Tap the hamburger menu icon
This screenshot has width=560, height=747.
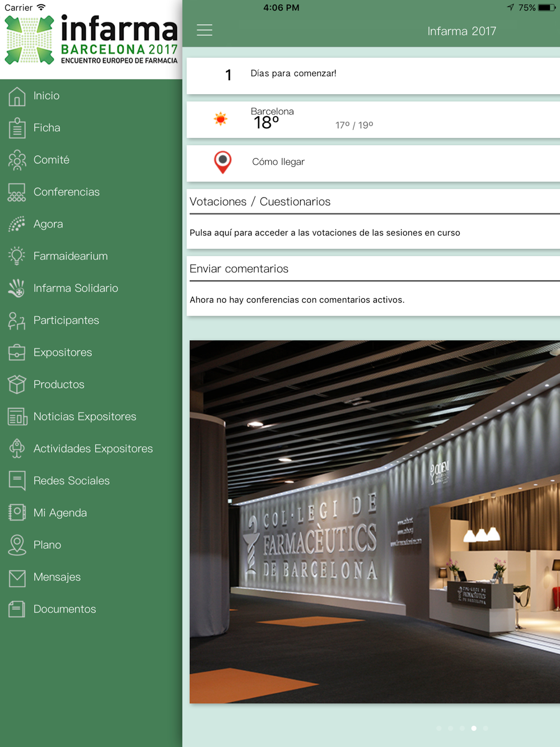[x=204, y=30]
